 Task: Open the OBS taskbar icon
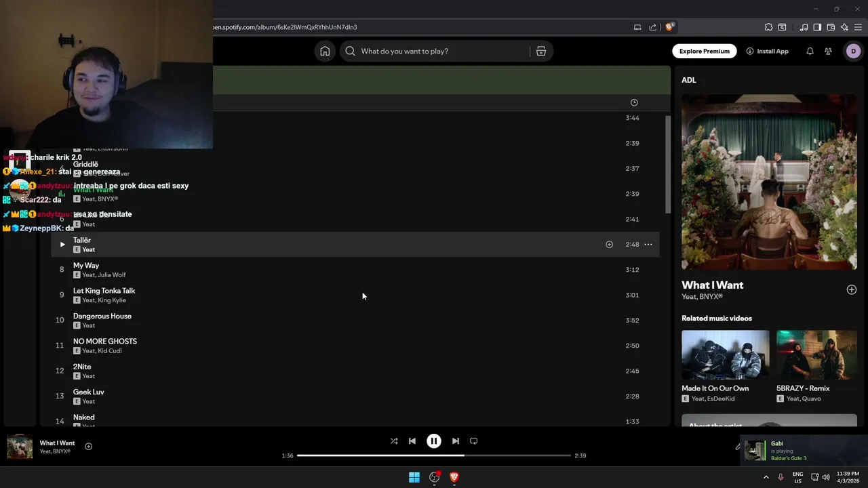click(x=435, y=477)
